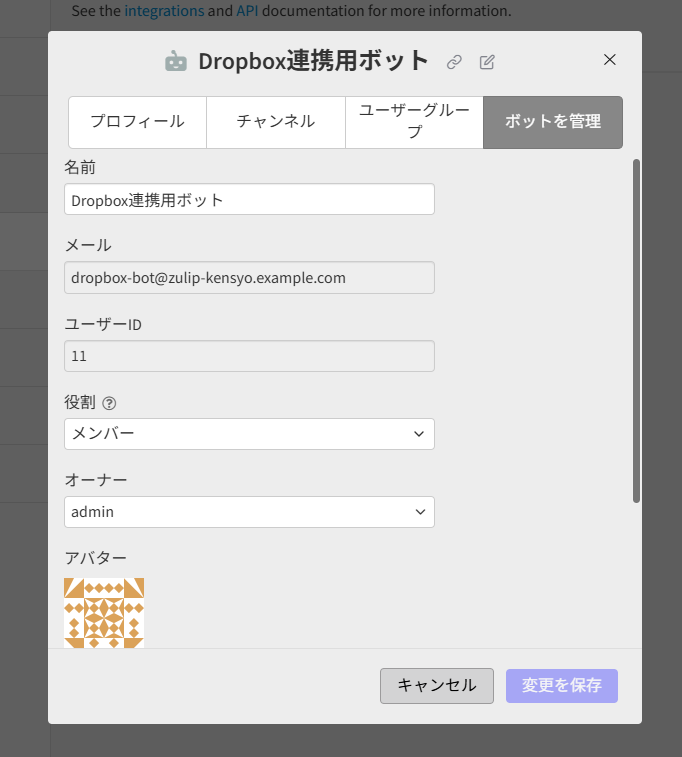
Task: Click the robot icon beside the bot title
Action: (176, 61)
